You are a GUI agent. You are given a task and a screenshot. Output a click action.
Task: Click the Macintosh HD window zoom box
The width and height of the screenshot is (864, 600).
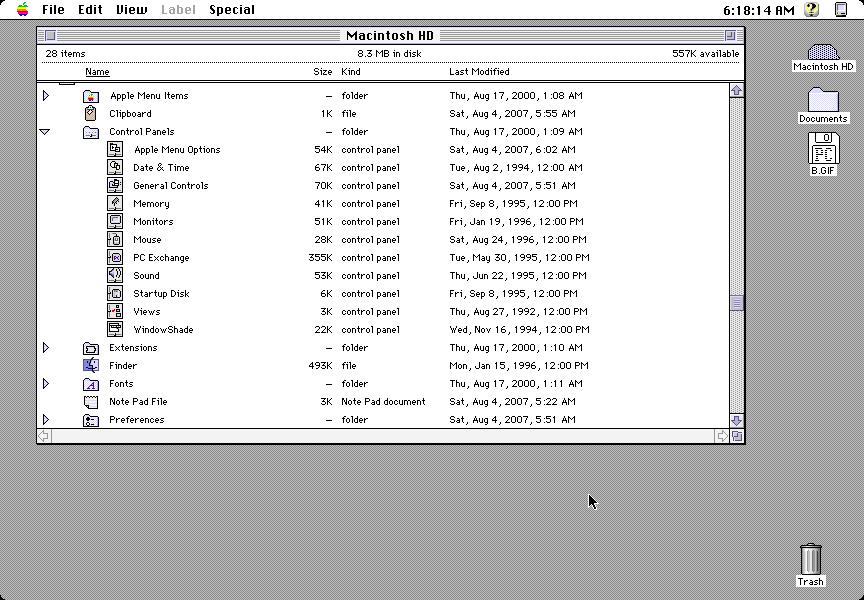(x=731, y=36)
